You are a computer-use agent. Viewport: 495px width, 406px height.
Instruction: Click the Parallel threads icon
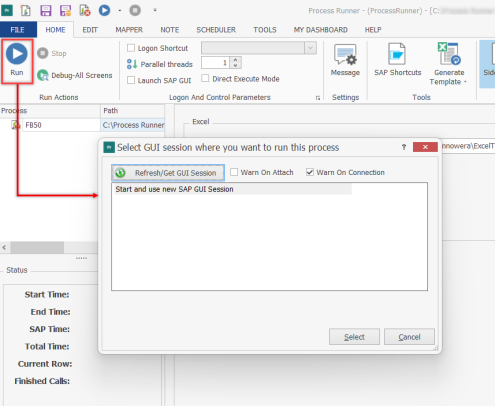tap(132, 64)
